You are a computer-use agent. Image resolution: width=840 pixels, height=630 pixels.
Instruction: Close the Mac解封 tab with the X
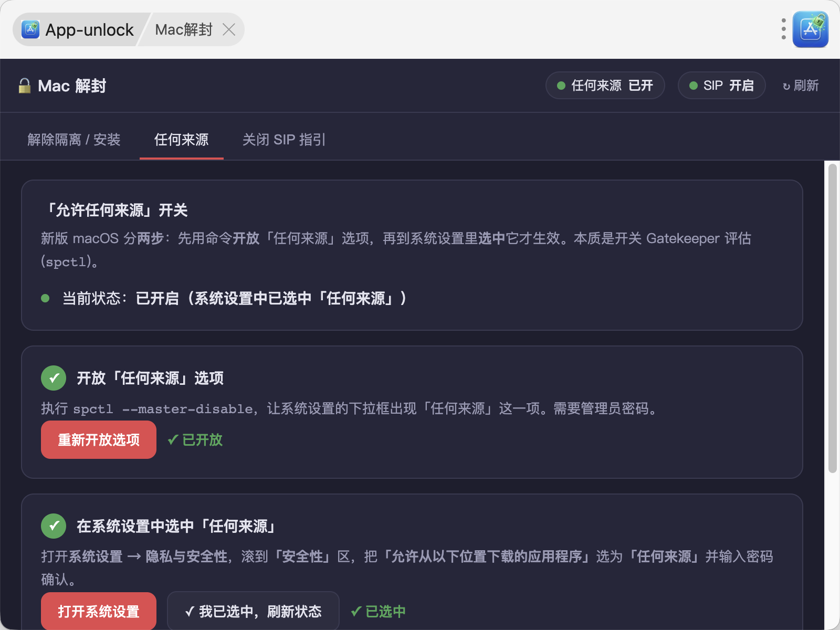[229, 29]
